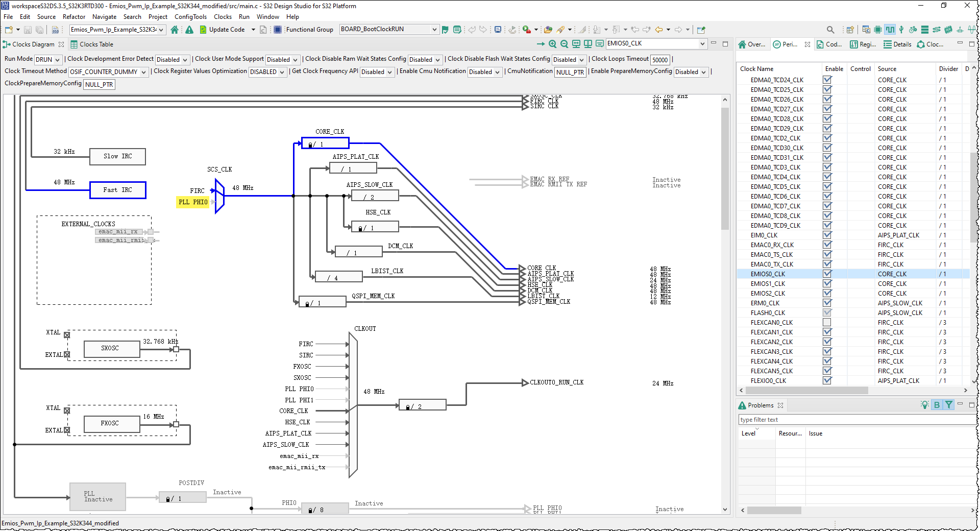Expand the BOARD_BootClockRUN functional group dropdown

click(x=389, y=30)
